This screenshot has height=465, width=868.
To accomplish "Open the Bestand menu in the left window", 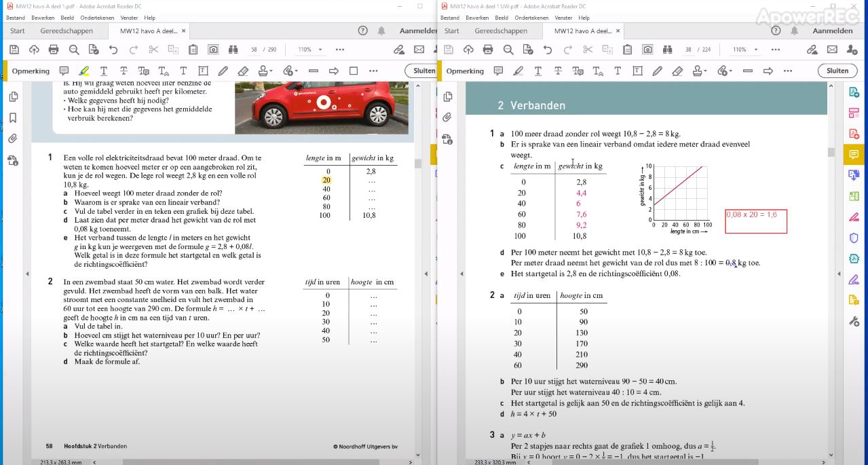I will pos(16,18).
